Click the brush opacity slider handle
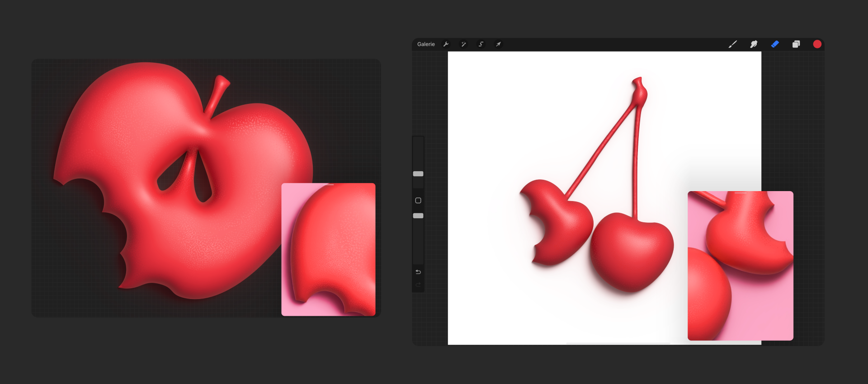Image resolution: width=868 pixels, height=384 pixels. pos(418,216)
